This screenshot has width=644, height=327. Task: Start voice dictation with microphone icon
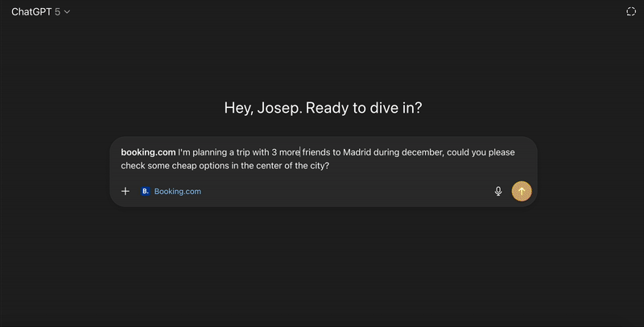coord(498,192)
